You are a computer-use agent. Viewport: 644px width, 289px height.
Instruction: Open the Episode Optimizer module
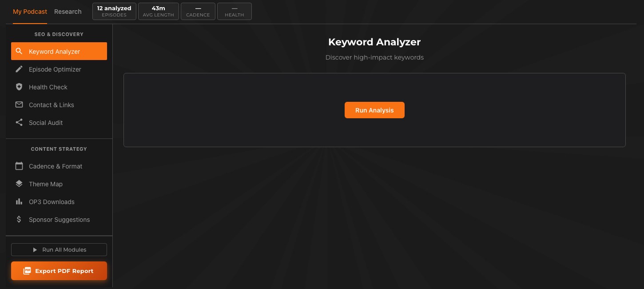tap(59, 69)
